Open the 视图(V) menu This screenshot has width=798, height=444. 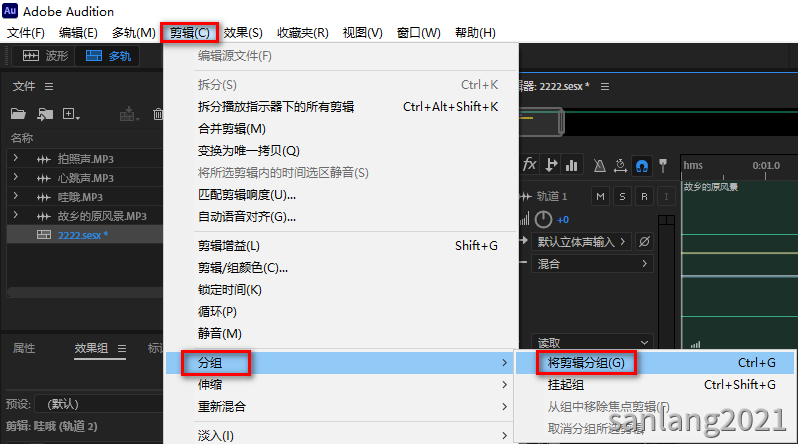[x=362, y=33]
